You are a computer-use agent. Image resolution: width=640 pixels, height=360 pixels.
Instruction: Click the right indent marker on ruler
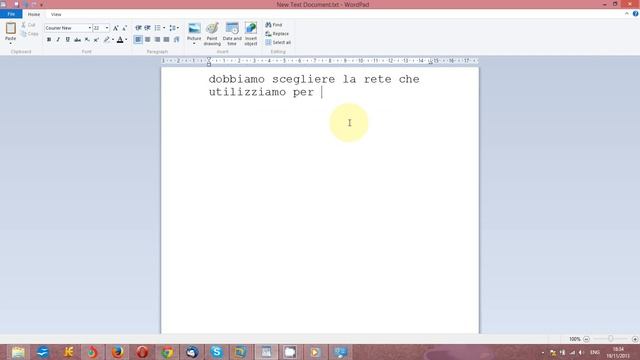430,62
